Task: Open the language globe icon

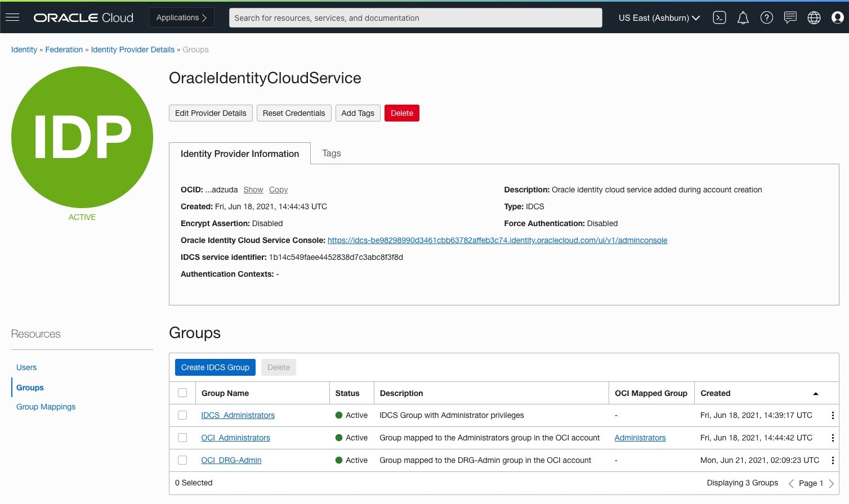Action: click(814, 18)
